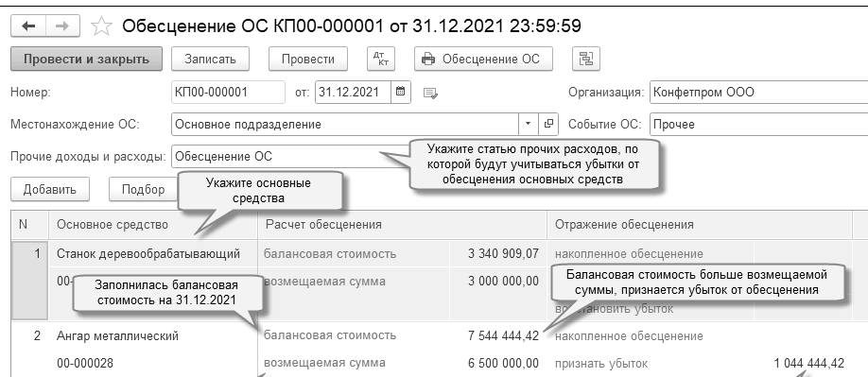The width and height of the screenshot is (868, 377).
Task: Click the Организация field Конфетпром ООО
Action: (x=758, y=93)
